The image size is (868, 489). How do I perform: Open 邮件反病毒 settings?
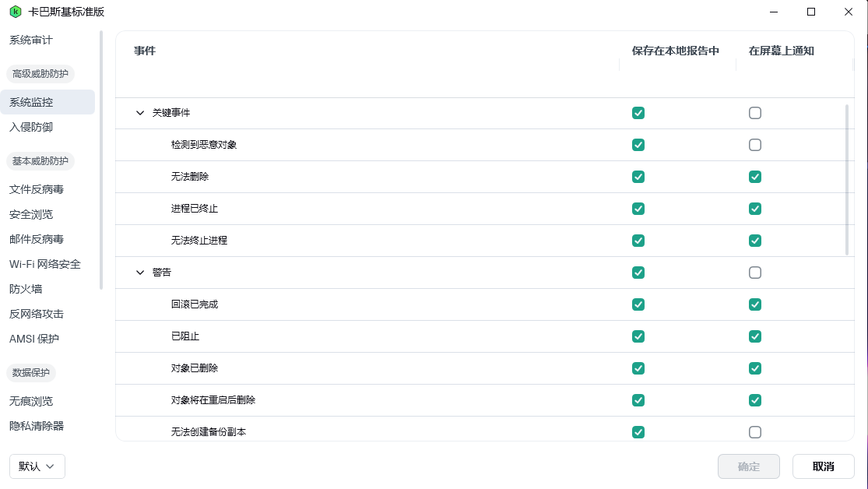37,239
